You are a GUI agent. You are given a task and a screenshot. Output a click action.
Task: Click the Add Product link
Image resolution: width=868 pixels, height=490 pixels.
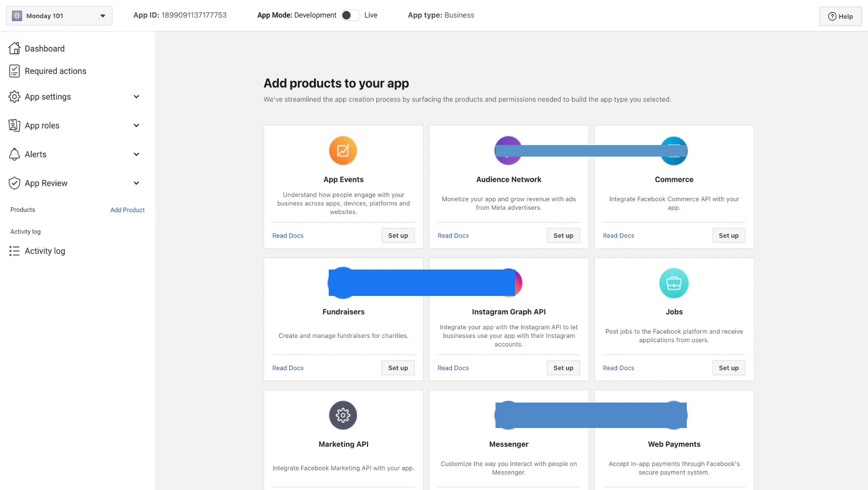[x=127, y=210]
